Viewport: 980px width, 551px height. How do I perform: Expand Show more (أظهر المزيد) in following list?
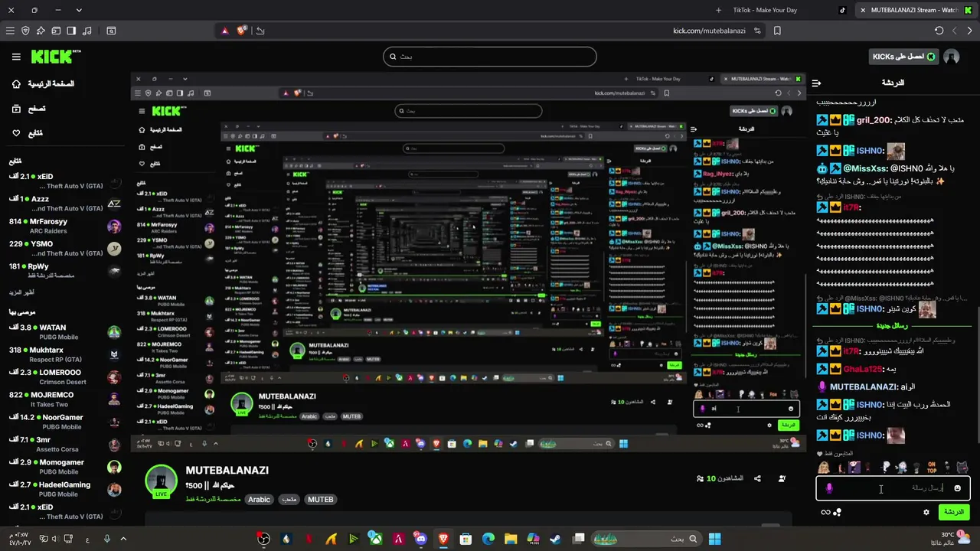pyautogui.click(x=22, y=292)
